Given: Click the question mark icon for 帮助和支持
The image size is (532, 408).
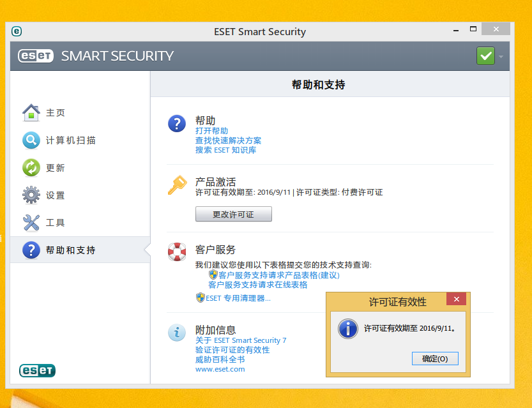Looking at the screenshot, I should click(x=31, y=250).
